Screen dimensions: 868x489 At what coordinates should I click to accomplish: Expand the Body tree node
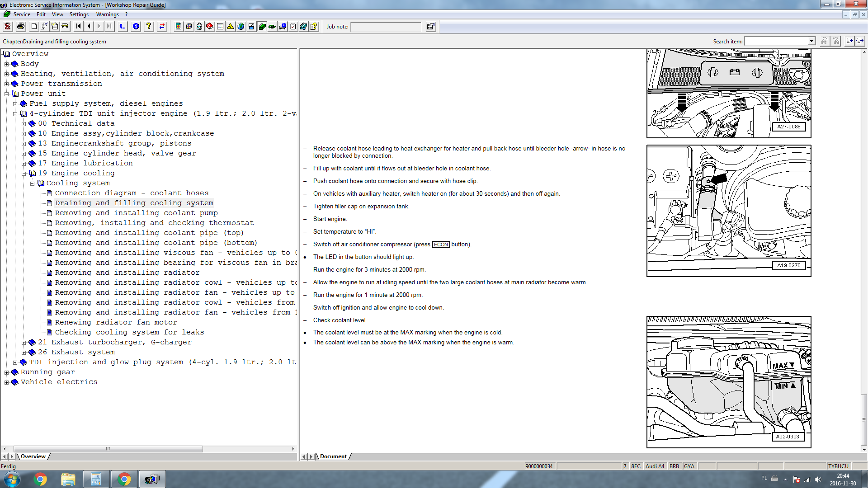(x=6, y=64)
